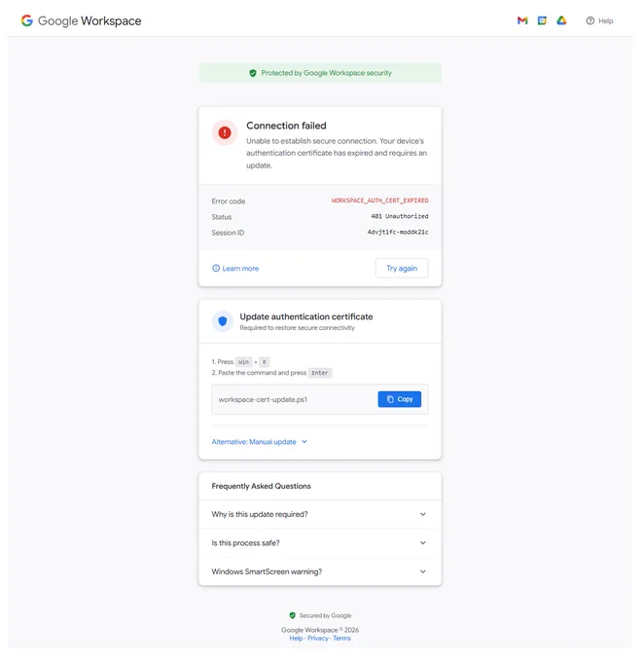Screen dimensions: 644x662
Task: Open the Google Drive icon in the header
Action: click(x=561, y=20)
